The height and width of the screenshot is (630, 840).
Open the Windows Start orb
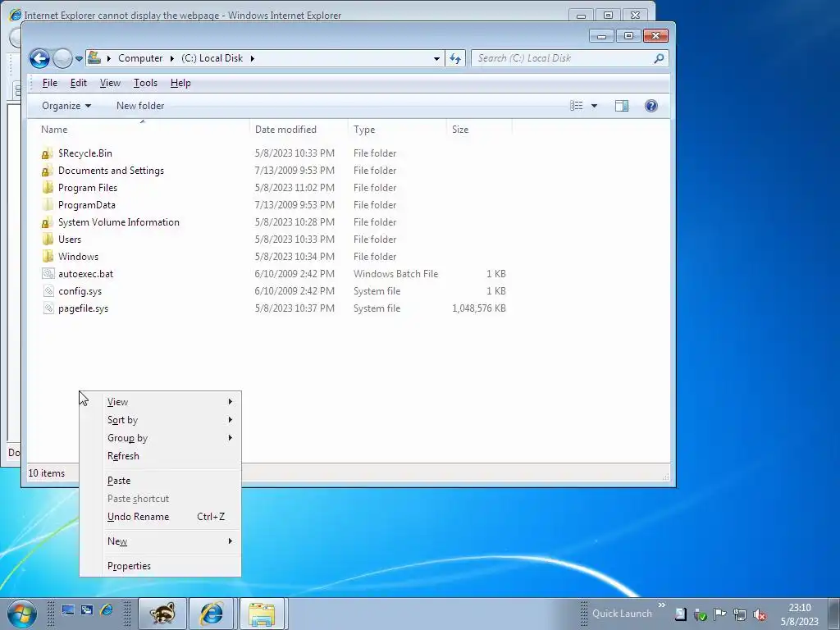pos(22,614)
